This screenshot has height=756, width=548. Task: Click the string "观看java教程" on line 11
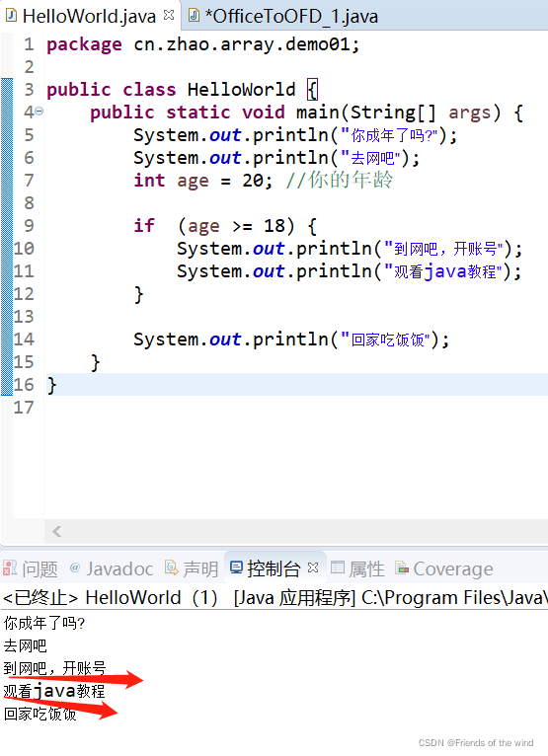[443, 271]
